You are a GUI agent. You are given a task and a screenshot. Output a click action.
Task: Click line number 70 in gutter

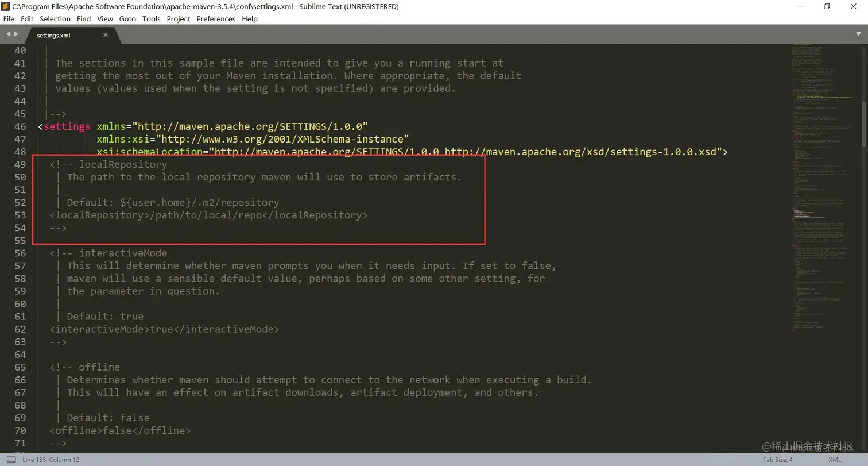tap(20, 430)
